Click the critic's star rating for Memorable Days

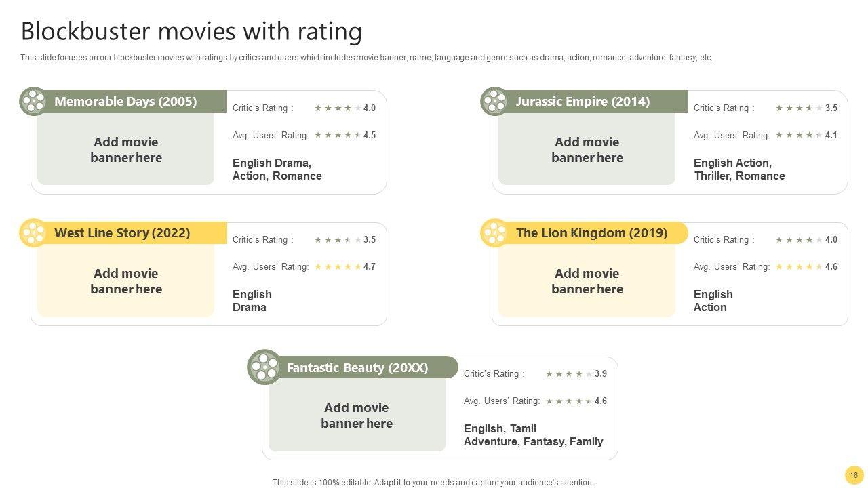[338, 108]
